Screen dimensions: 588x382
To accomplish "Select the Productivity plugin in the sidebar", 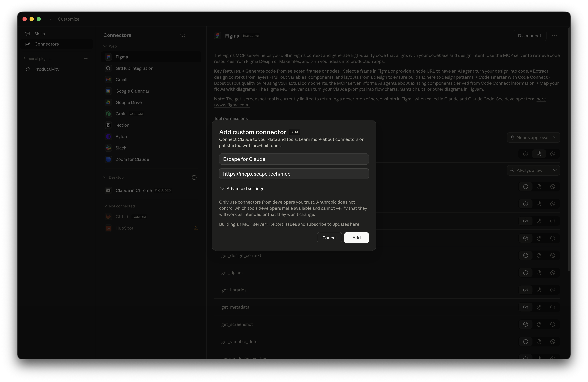I will point(47,69).
